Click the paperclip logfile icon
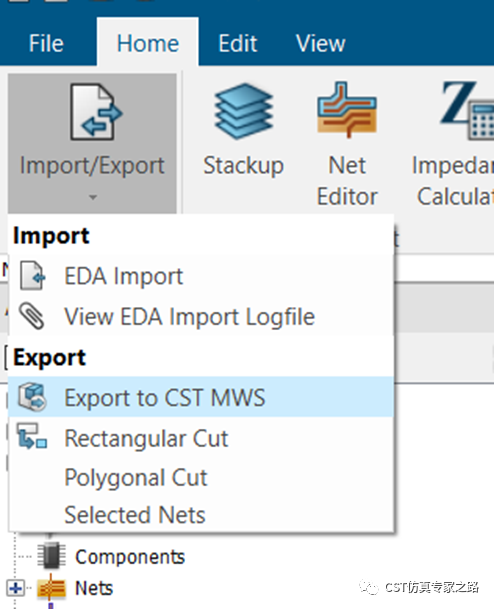 coord(32,316)
